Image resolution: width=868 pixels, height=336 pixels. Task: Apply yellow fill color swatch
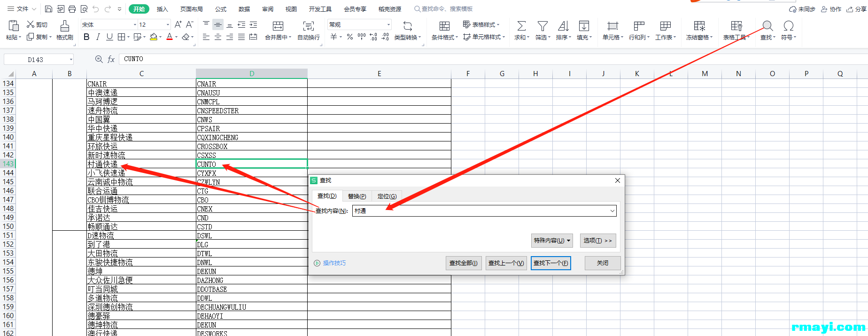(x=154, y=37)
